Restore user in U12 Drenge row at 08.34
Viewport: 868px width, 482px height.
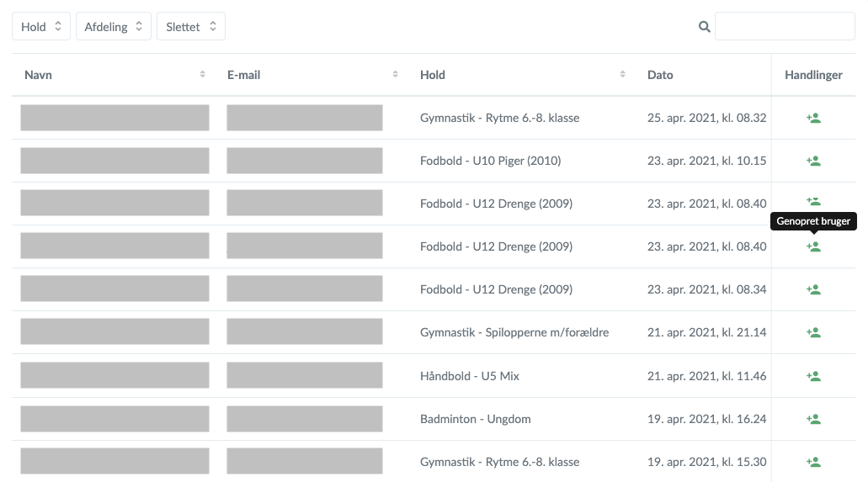tap(813, 289)
